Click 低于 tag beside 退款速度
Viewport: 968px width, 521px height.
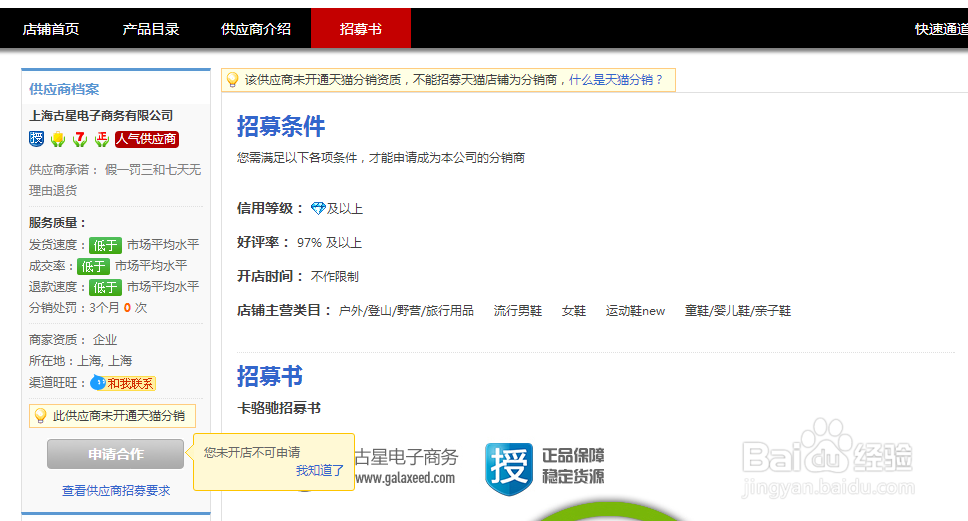pos(105,287)
